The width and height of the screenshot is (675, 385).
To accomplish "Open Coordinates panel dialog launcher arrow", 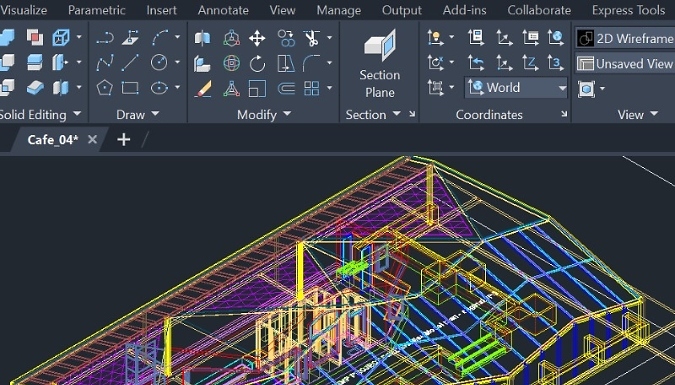I will pyautogui.click(x=564, y=114).
